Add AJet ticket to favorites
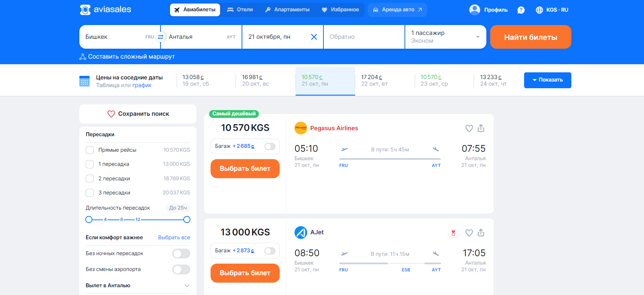This screenshot has width=644, height=295. tap(469, 233)
